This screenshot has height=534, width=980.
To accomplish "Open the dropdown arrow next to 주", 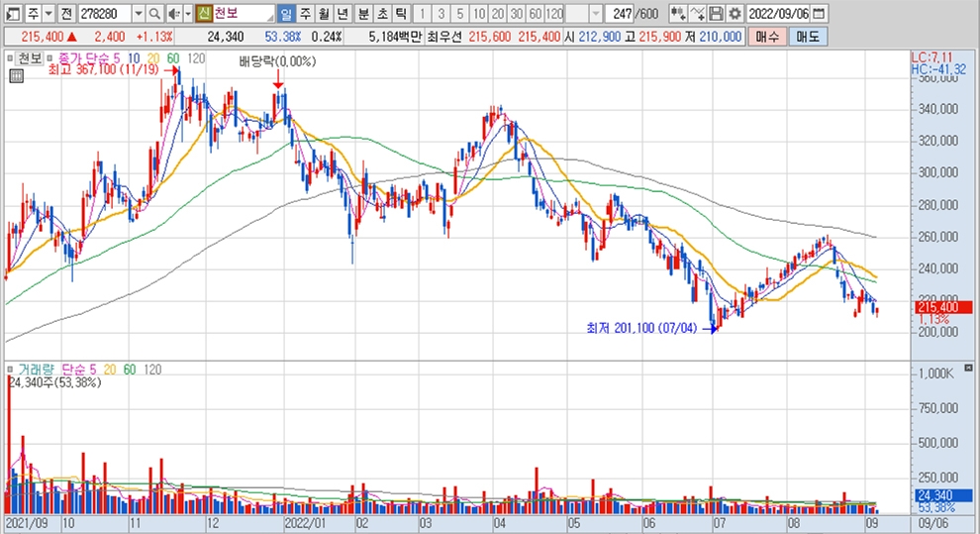I will click(49, 14).
